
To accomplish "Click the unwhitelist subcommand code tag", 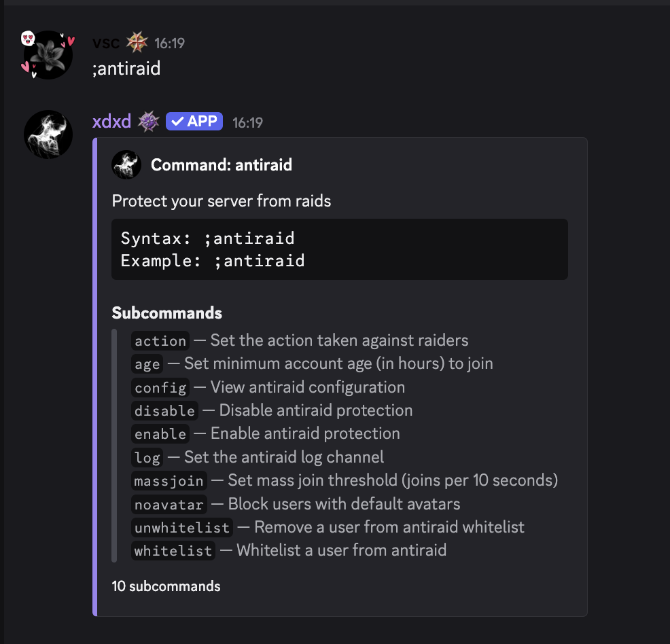I will click(x=182, y=528).
